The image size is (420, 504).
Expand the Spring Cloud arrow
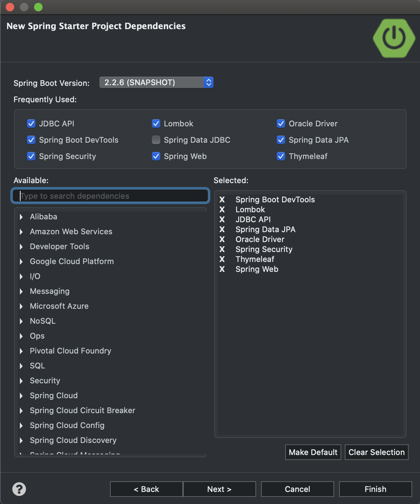[x=21, y=396]
